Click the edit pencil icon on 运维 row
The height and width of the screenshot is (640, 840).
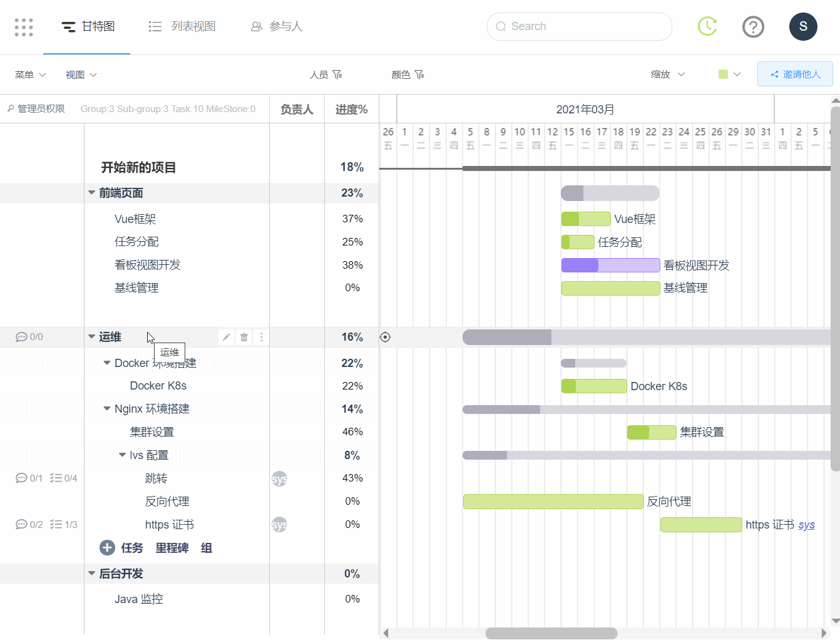point(227,337)
